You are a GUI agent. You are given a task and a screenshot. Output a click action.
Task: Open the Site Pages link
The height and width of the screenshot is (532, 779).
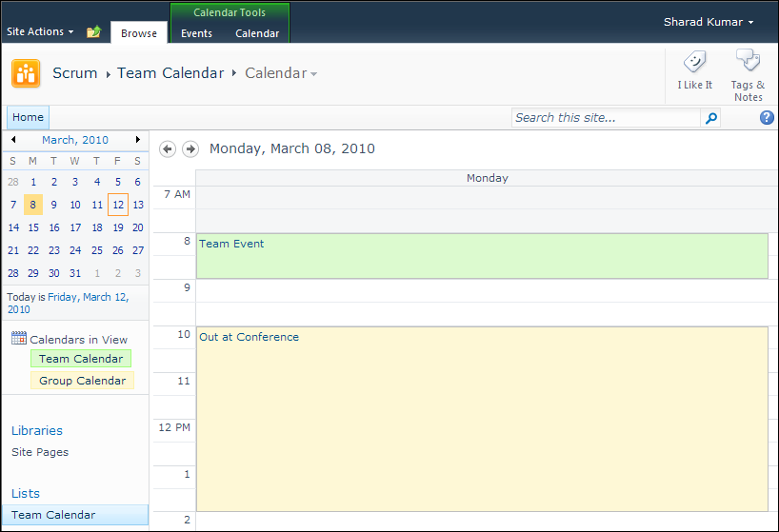point(40,452)
